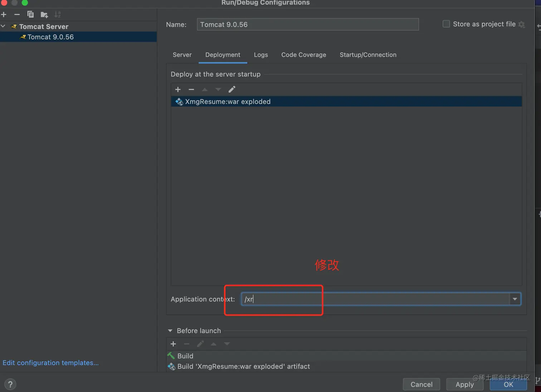
Task: Open Edit configuration templates link
Action: (50, 363)
